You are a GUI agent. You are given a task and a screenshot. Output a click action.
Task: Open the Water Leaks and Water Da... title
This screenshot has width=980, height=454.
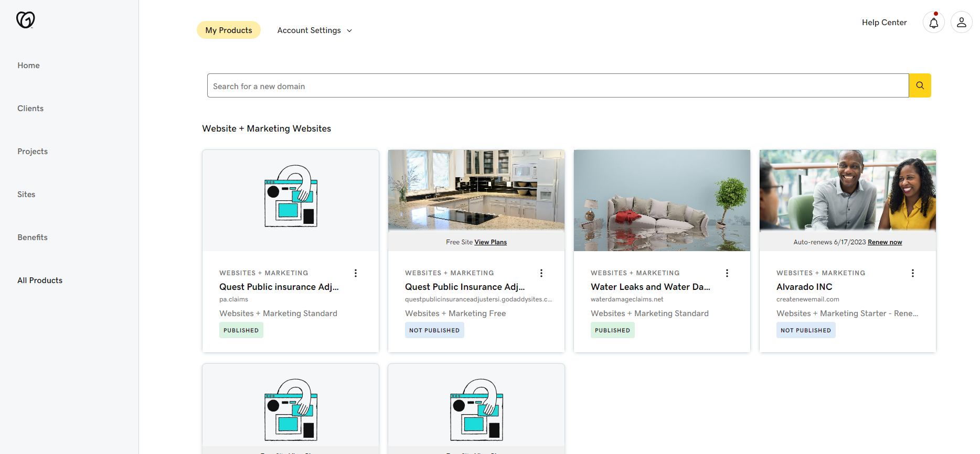coord(651,287)
